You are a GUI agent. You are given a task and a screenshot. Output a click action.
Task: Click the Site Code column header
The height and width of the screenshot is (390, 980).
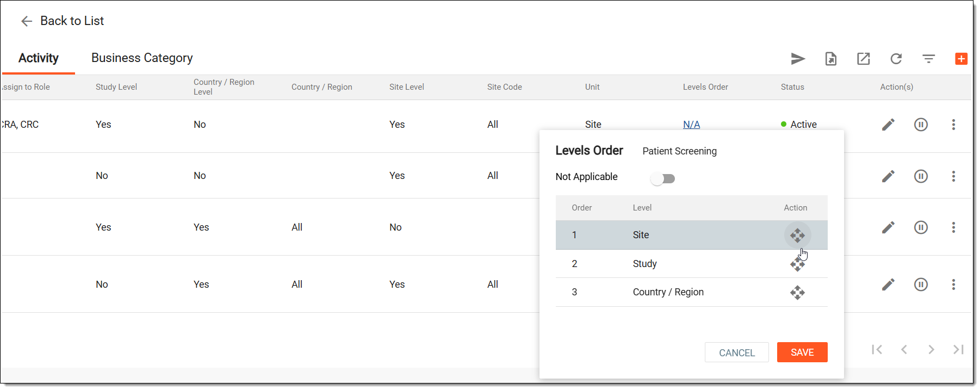tap(505, 87)
